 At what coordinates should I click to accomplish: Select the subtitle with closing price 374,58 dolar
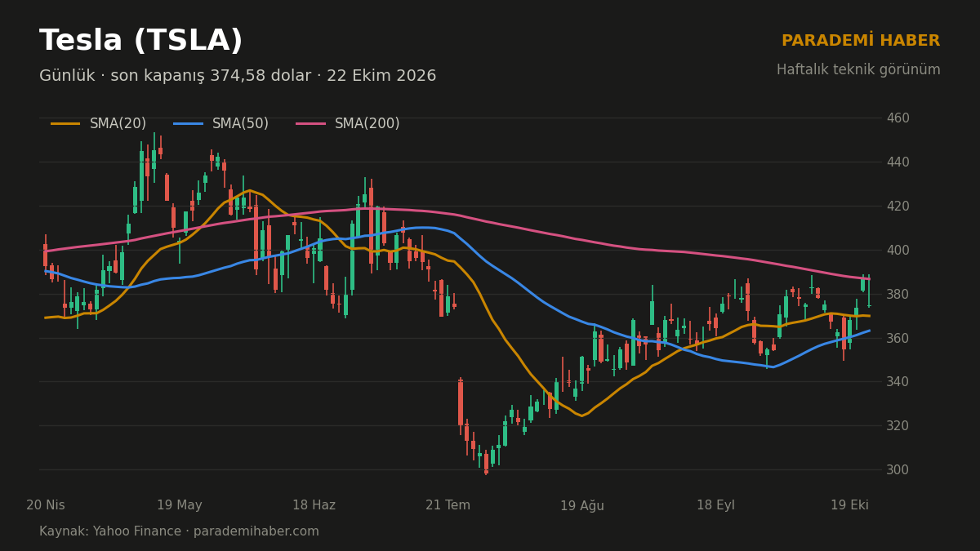(238, 76)
